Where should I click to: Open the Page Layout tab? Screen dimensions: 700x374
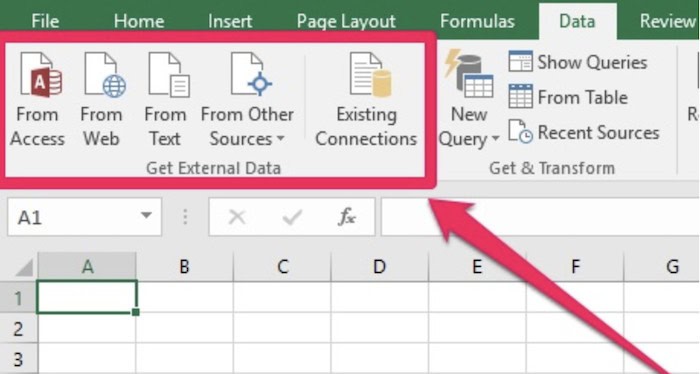(x=346, y=21)
